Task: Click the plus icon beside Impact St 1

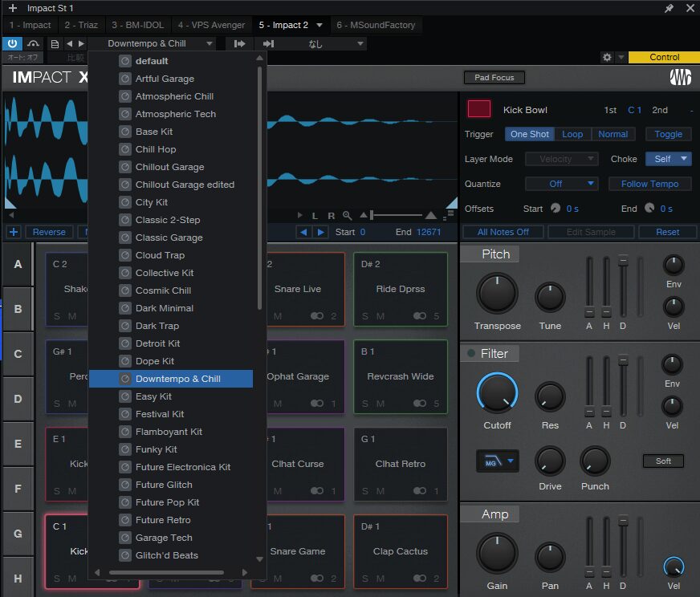Action: (x=13, y=8)
